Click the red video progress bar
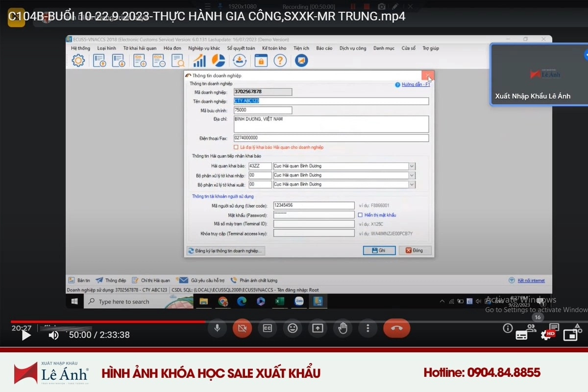 tap(108, 322)
